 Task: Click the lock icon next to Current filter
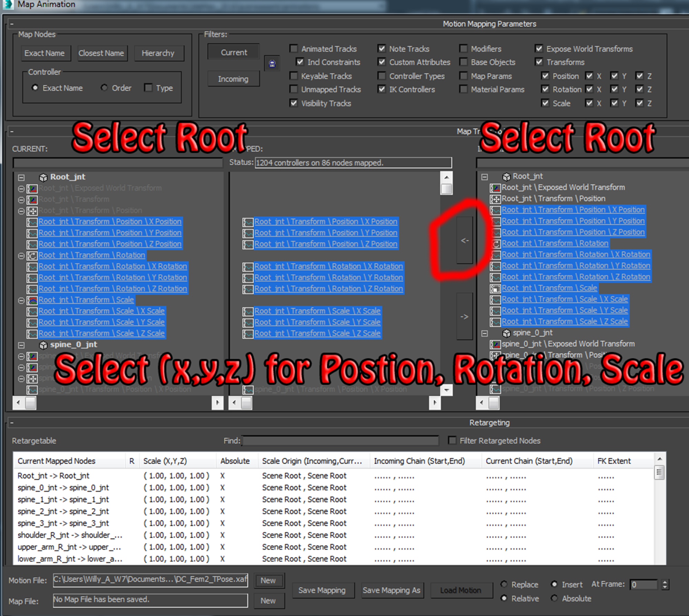pos(272,64)
